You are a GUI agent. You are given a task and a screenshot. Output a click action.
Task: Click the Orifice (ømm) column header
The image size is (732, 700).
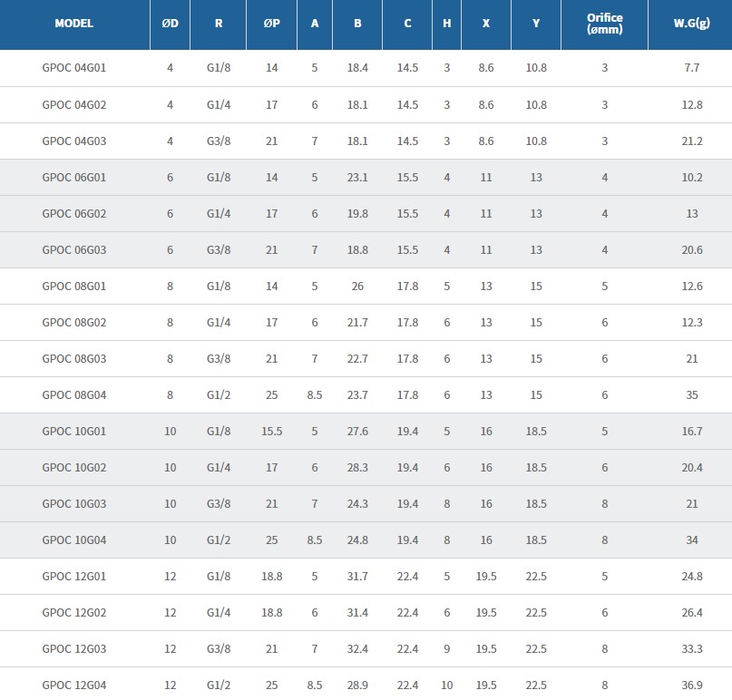point(605,24)
